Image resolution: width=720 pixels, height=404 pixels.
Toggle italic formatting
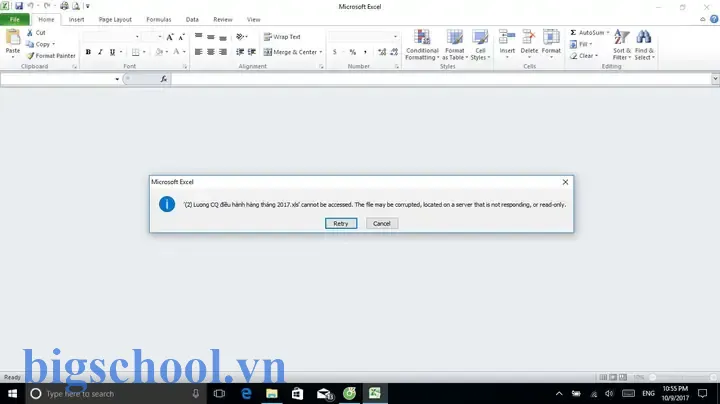(x=100, y=52)
